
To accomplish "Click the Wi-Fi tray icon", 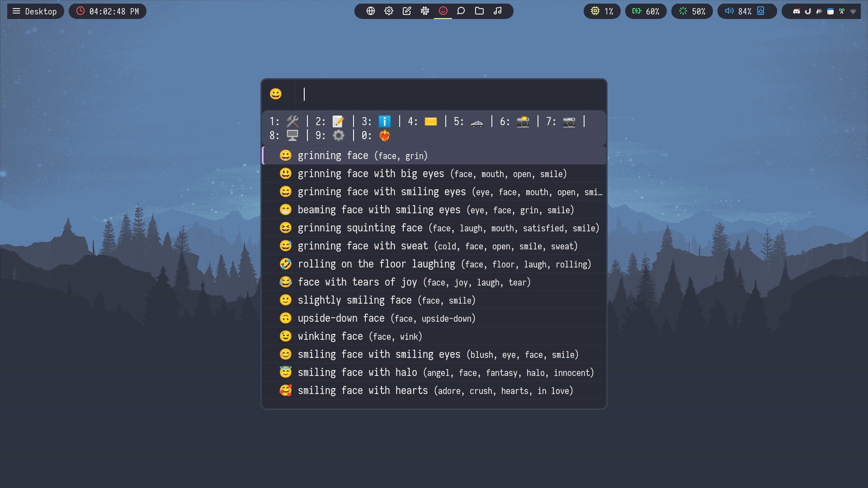I will tap(853, 11).
